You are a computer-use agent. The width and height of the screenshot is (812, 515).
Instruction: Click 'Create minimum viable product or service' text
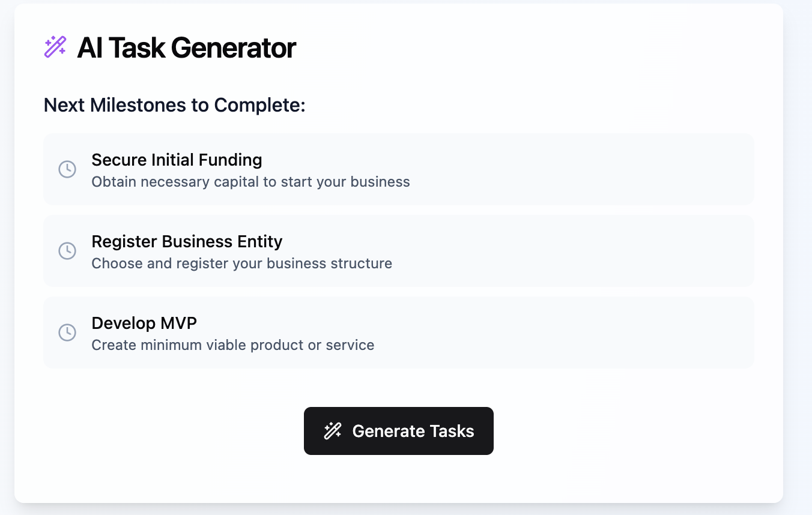click(x=232, y=345)
